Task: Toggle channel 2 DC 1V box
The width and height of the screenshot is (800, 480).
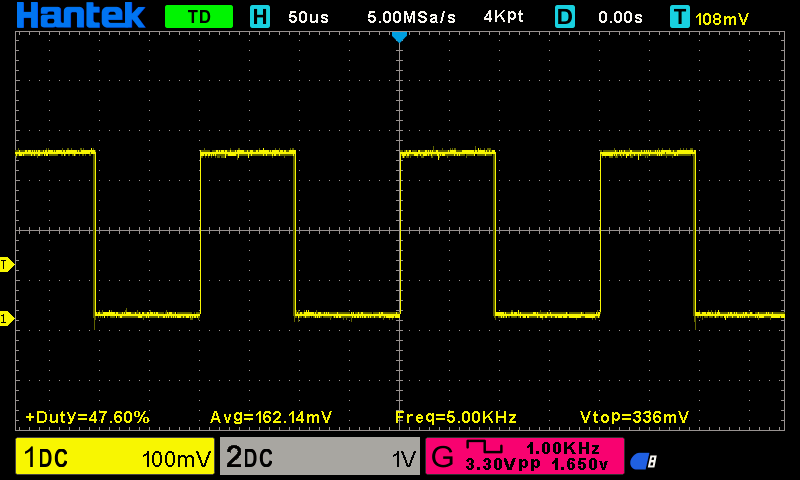Action: coord(319,458)
